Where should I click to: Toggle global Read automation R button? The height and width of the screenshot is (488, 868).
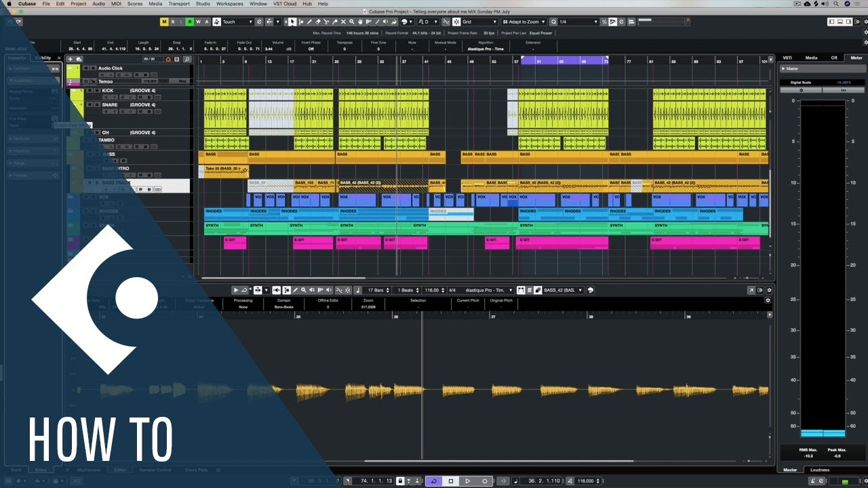[x=189, y=22]
